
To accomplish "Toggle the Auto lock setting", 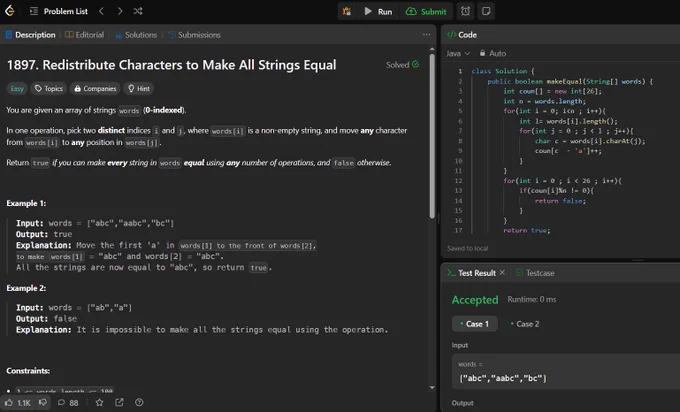I will [x=493, y=53].
